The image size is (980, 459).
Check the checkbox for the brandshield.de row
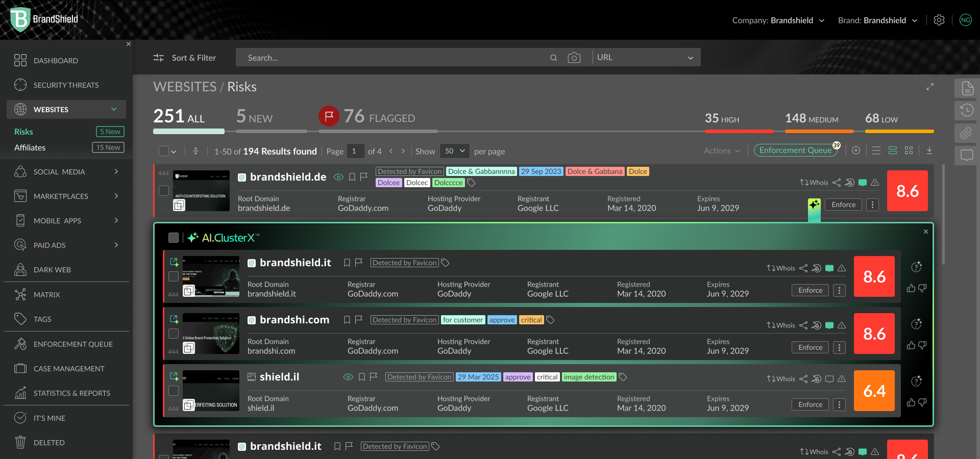pos(164,191)
